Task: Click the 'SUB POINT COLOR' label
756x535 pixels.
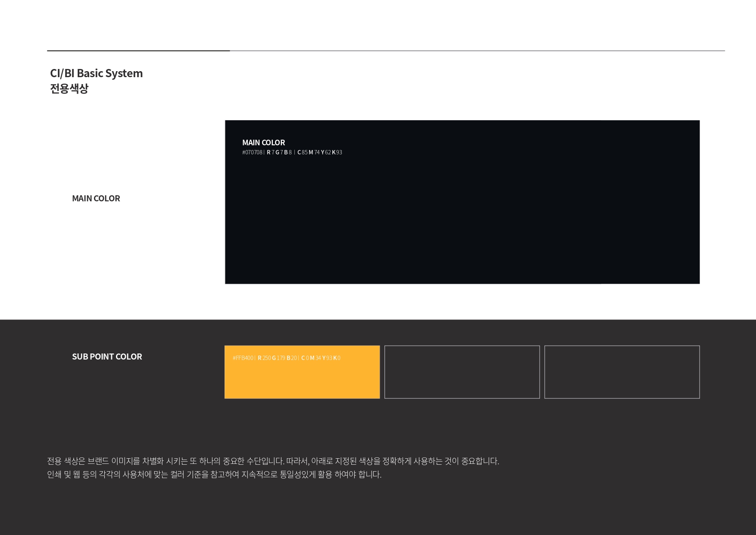Action: [107, 357]
